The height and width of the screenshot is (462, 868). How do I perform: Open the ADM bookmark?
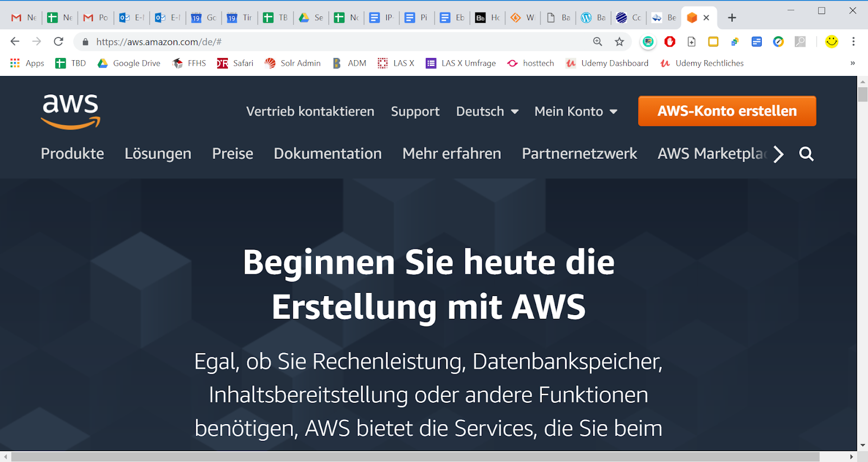click(x=349, y=63)
